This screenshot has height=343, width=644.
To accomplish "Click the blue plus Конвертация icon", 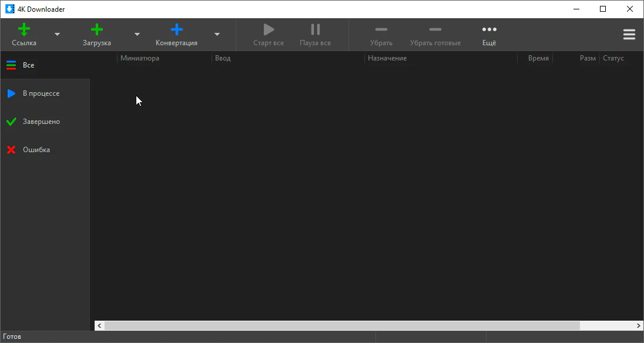I will [176, 30].
